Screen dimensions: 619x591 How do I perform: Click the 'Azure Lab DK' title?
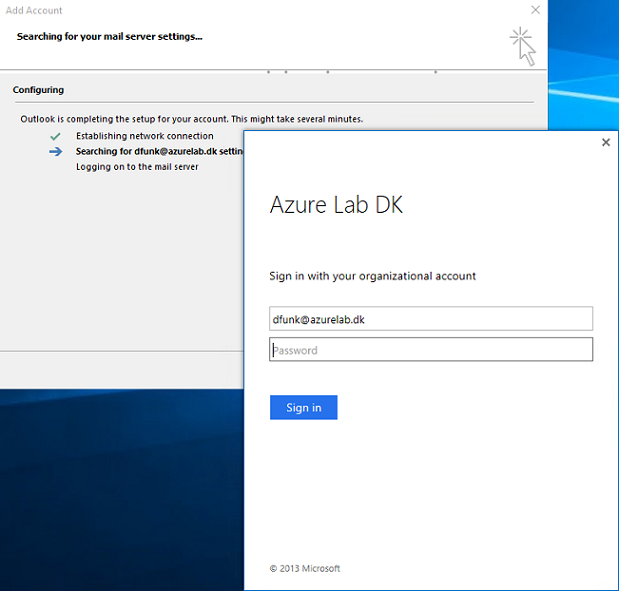(336, 205)
